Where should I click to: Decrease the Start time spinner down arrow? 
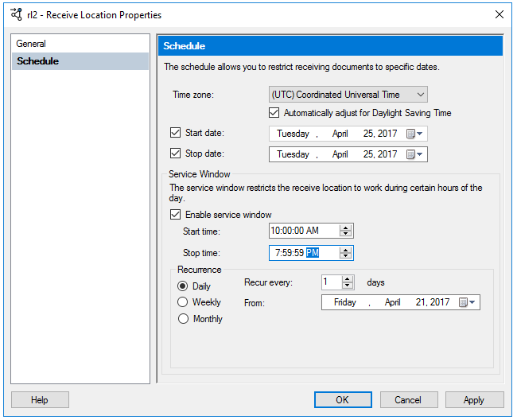tap(345, 234)
